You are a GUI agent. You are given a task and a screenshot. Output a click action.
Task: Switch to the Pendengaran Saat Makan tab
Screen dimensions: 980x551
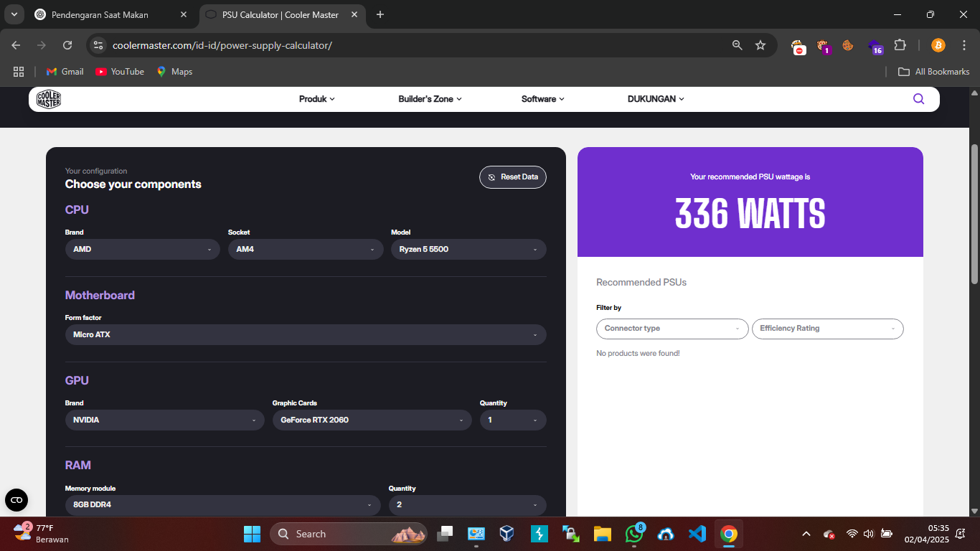pos(112,14)
